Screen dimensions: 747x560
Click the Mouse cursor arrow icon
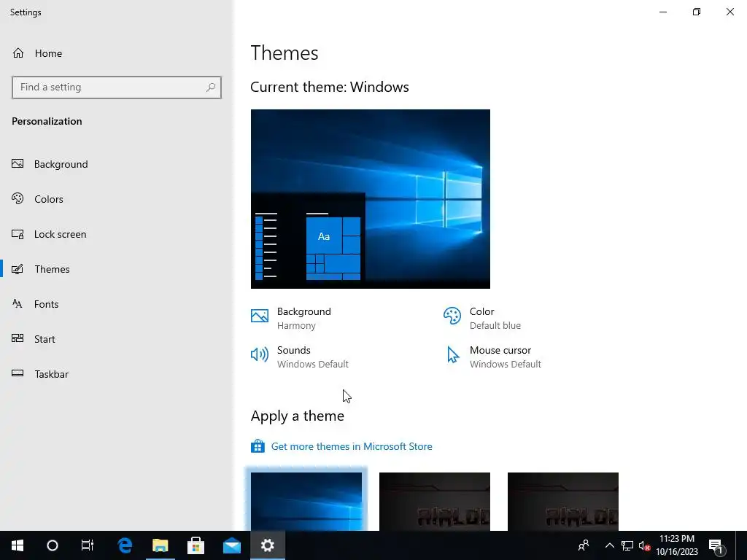[452, 355]
